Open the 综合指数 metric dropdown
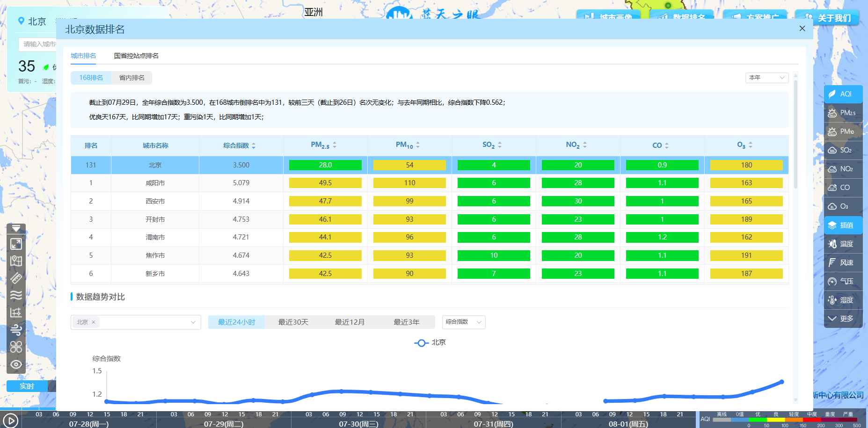Viewport: 868px width, 428px height. pyautogui.click(x=464, y=322)
